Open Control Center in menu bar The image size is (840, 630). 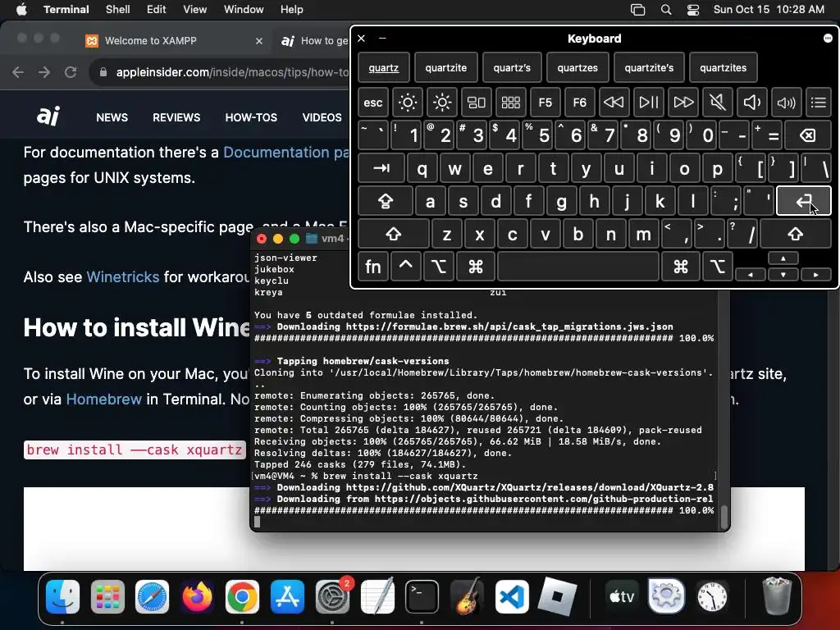[x=693, y=10]
